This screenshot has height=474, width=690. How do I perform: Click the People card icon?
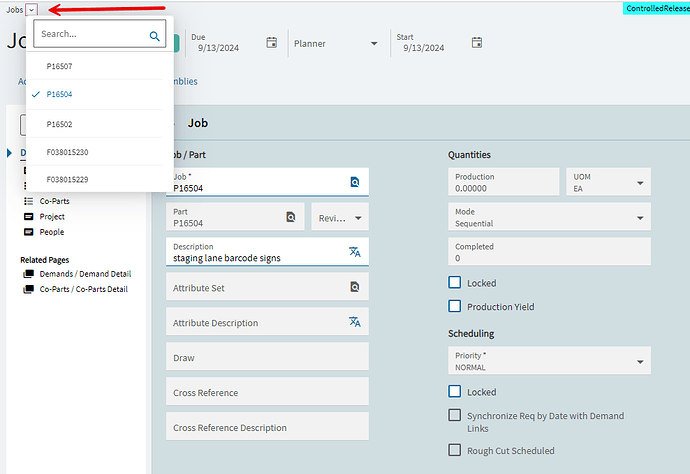pyautogui.click(x=29, y=232)
